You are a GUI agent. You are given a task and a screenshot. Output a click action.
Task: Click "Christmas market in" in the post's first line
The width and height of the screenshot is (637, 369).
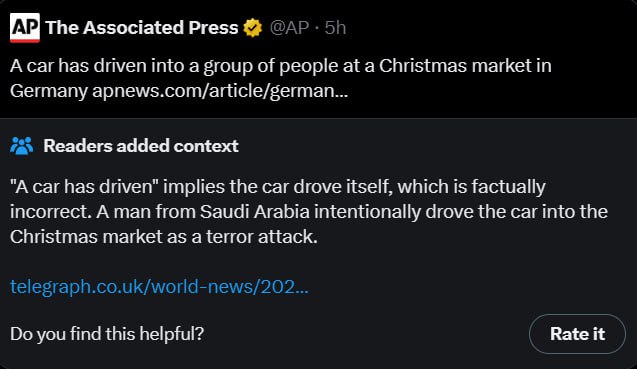tap(465, 66)
